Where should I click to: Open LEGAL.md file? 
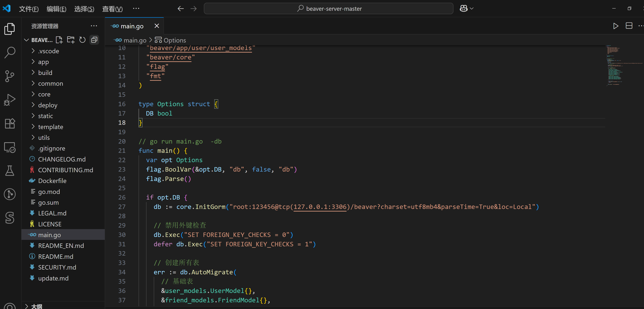click(63, 213)
